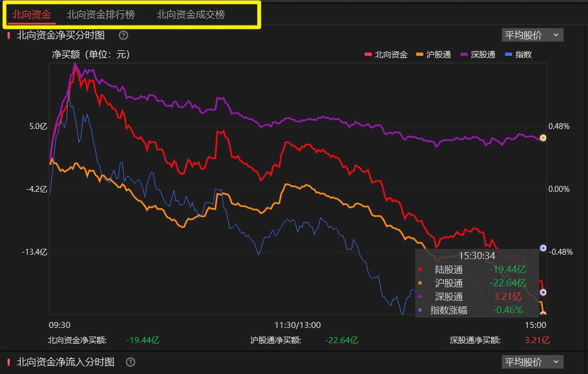Image resolution: width=588 pixels, height=374 pixels.
Task: Click the purple end marker above the 15:00 label
Action: click(x=543, y=292)
